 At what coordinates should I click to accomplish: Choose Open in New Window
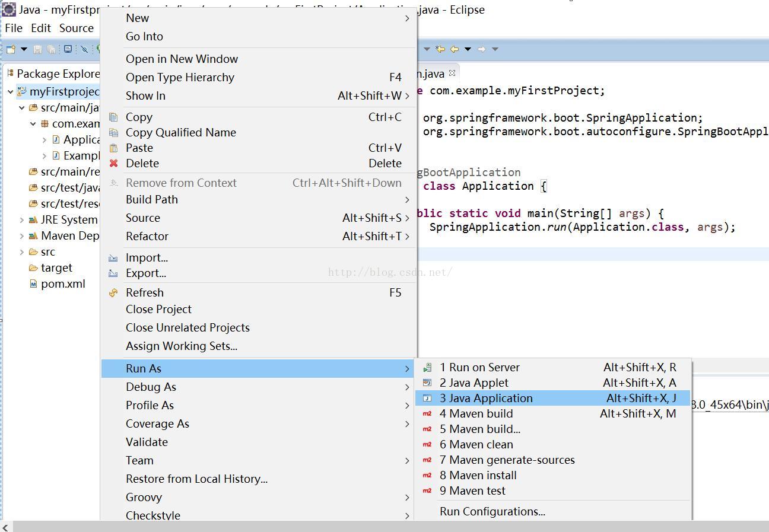tap(259, 59)
